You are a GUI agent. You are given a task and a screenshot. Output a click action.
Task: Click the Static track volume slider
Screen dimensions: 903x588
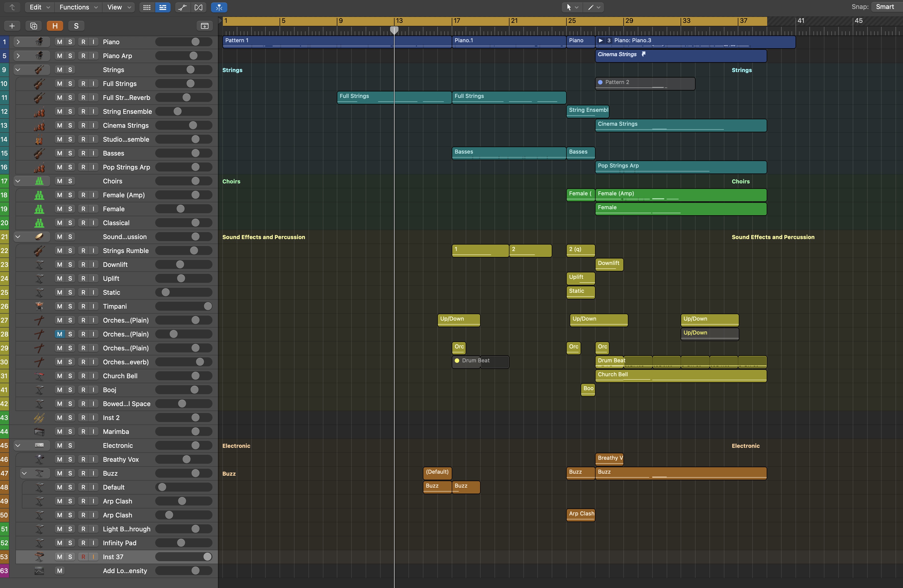[184, 292]
